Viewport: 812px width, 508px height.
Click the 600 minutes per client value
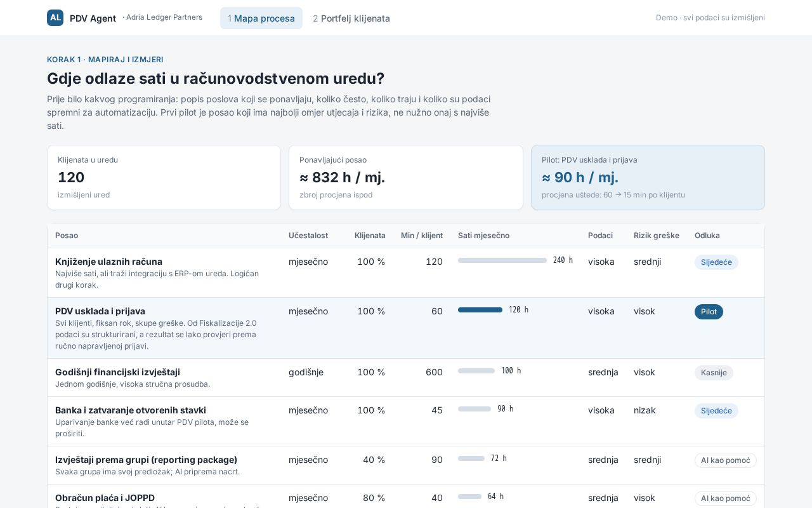click(x=434, y=372)
